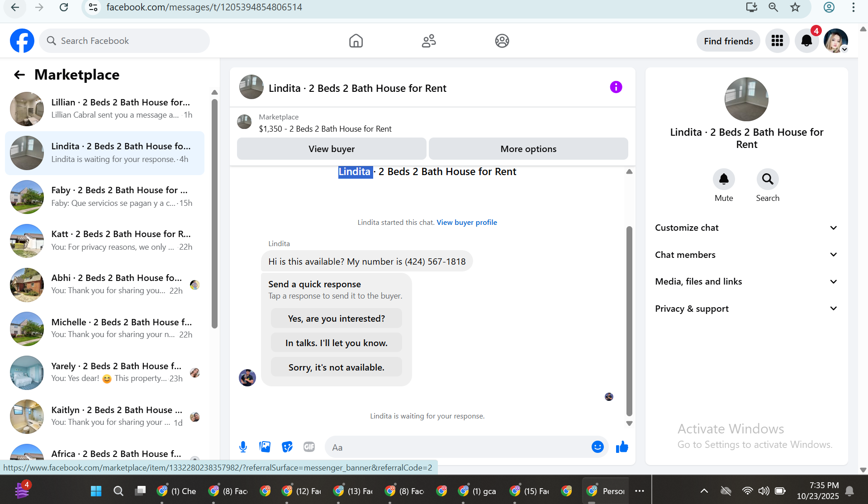
Task: Open Chrome profile icon in toolbar
Action: point(829,7)
